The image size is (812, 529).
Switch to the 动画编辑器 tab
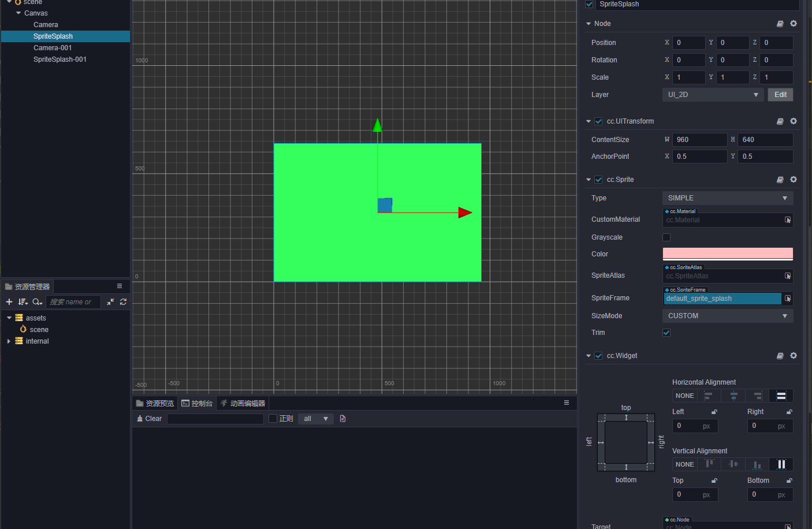(243, 403)
